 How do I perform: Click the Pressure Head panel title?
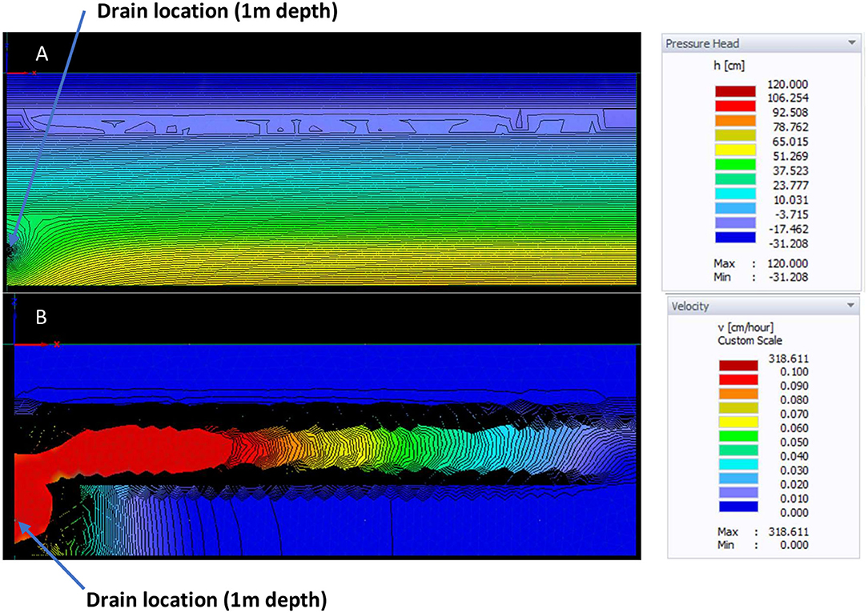pos(702,44)
